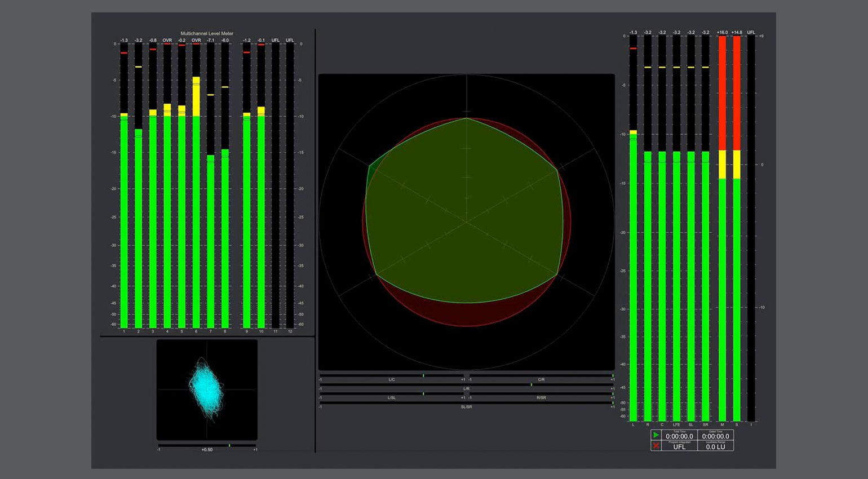Reset loudness measurement with red X icon
The height and width of the screenshot is (479, 868).
tap(656, 446)
